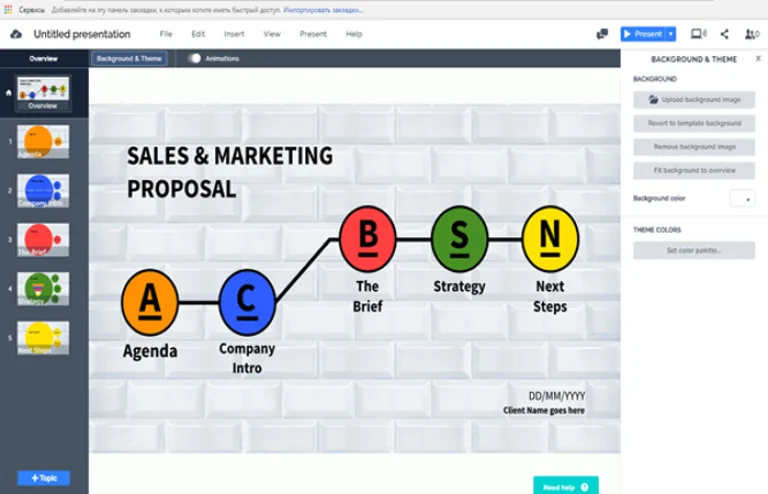Open the Insert menu
The image size is (768, 494).
234,34
